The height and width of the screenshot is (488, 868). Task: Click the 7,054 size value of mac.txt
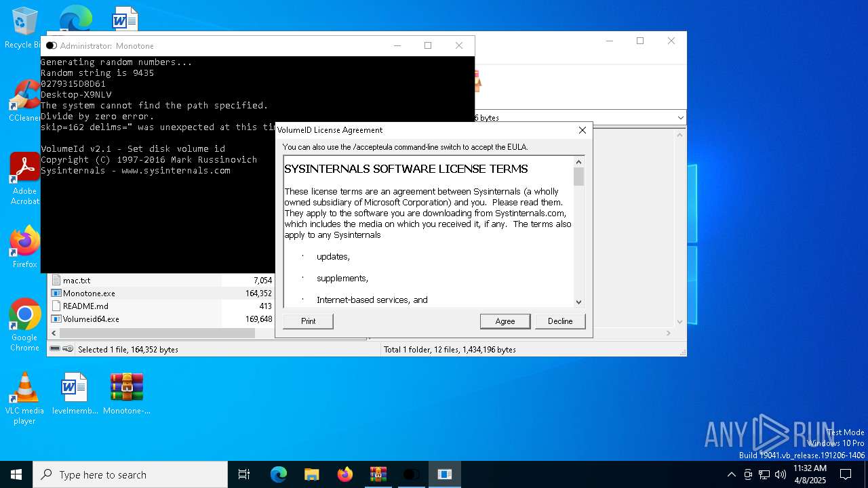pos(262,280)
